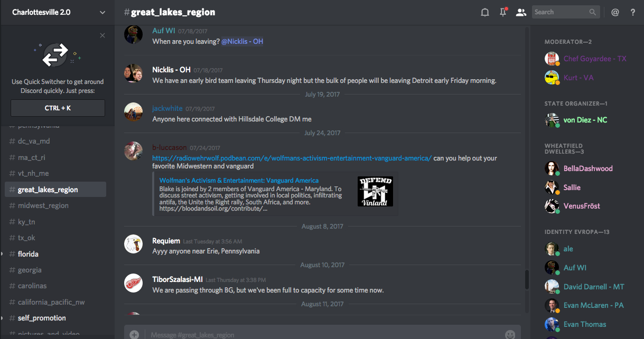Viewport: 644px width, 339px height.
Task: Click the search input field
Action: (560, 12)
